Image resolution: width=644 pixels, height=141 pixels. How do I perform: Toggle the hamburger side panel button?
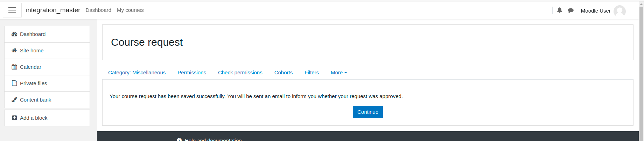pyautogui.click(x=12, y=10)
